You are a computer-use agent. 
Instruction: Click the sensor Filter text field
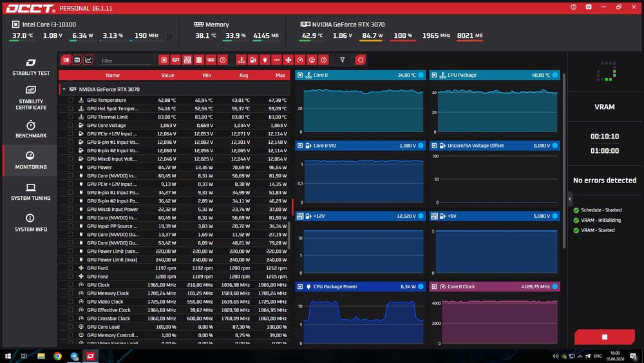pos(126,61)
